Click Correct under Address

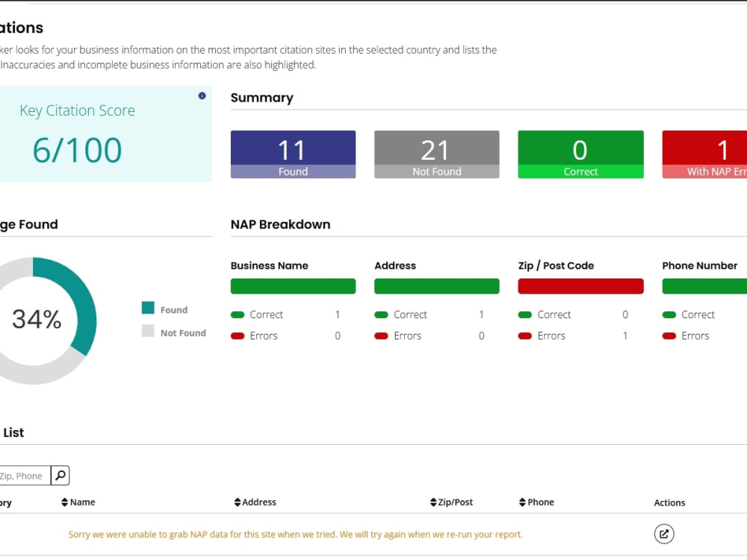[410, 315]
